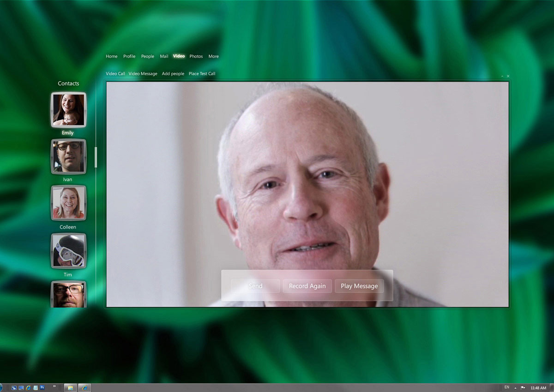
Task: Open the Windows Start orb
Action: [x=1, y=388]
